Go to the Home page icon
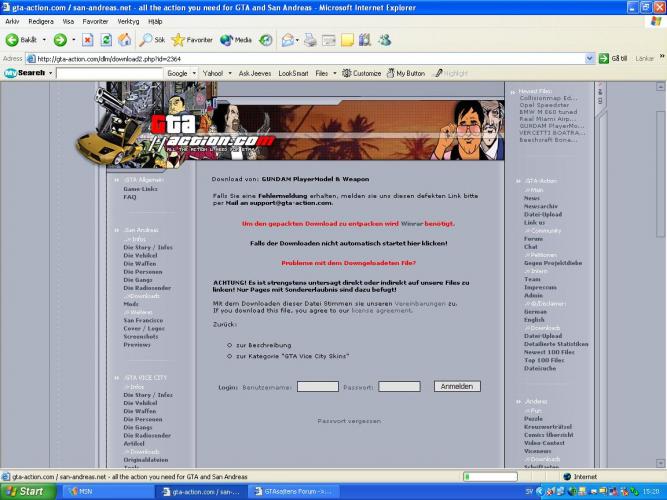The image size is (667, 500). tap(125, 40)
